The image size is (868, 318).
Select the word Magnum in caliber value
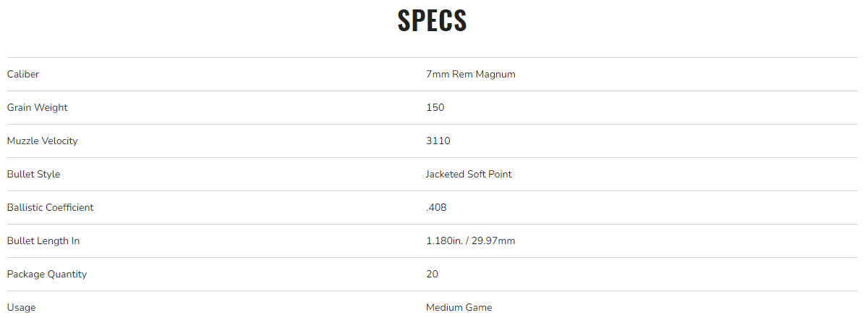tap(495, 74)
